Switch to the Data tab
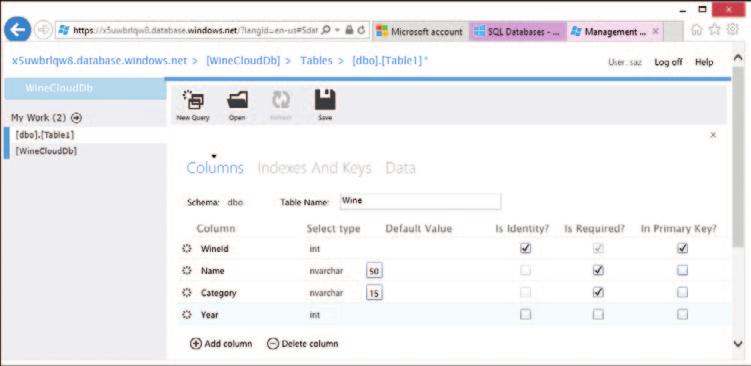Image resolution: width=751 pixels, height=366 pixels. click(x=400, y=168)
